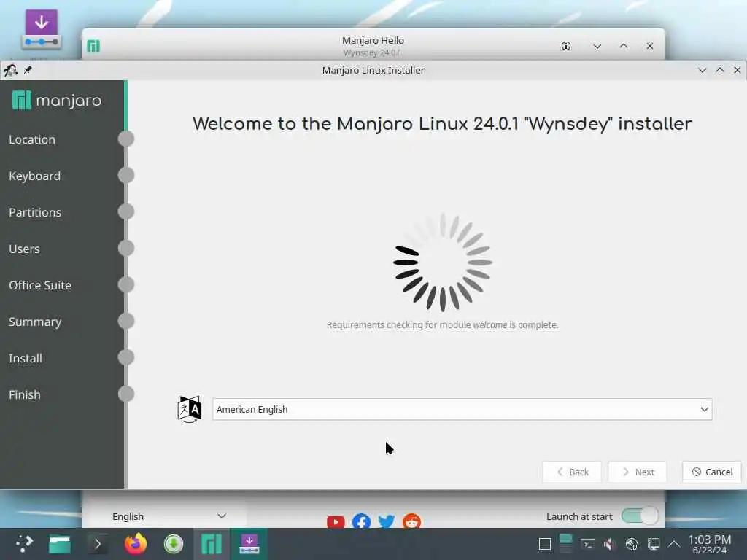Open Twitter link icon in Manjaro Hello
Screen dimensions: 747x560
pyautogui.click(x=387, y=521)
